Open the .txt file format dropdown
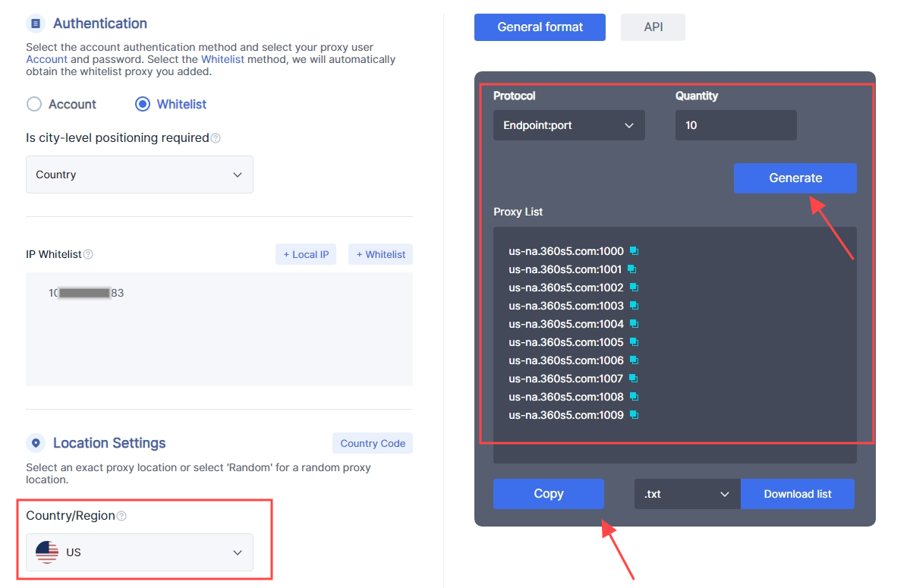Viewport: 910px width, 588px height. point(687,494)
